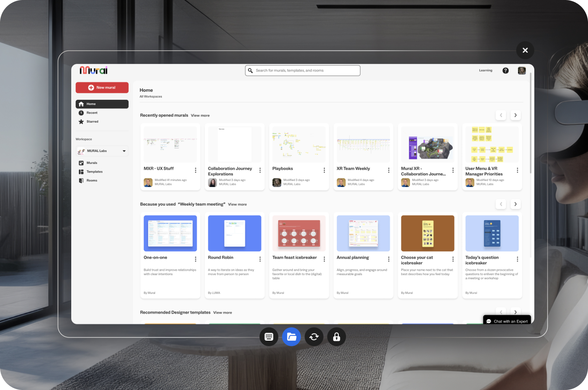Open the Mural XR Collaboration Journey thumbnail
The width and height of the screenshot is (588, 390).
tap(428, 145)
